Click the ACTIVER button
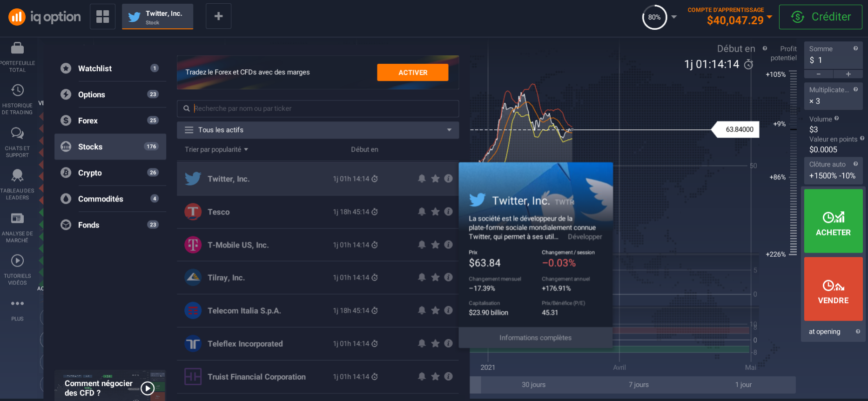This screenshot has width=868, height=401. (x=412, y=73)
